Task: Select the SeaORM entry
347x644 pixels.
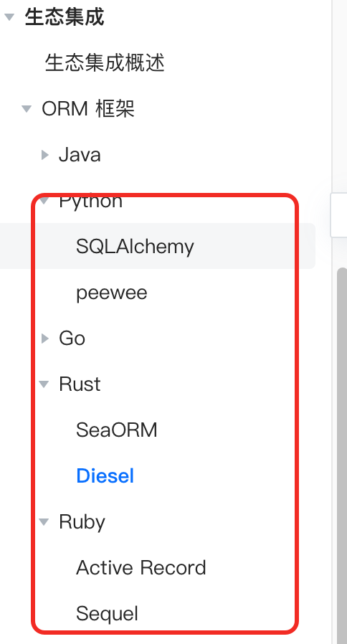Action: pyautogui.click(x=117, y=430)
